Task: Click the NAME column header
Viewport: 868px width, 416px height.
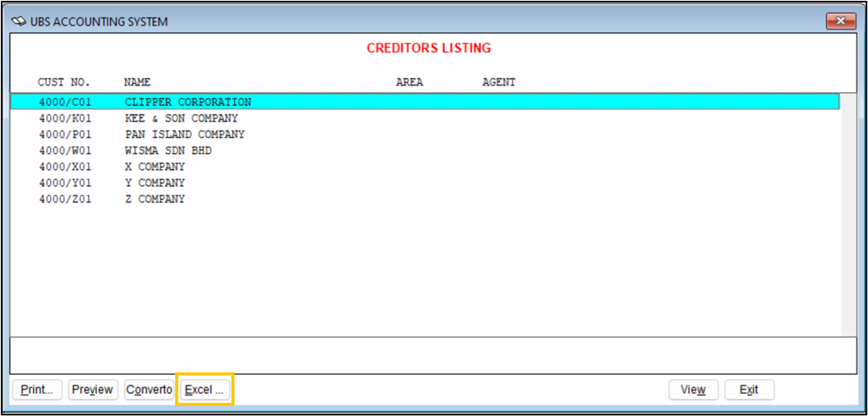Action: [137, 82]
